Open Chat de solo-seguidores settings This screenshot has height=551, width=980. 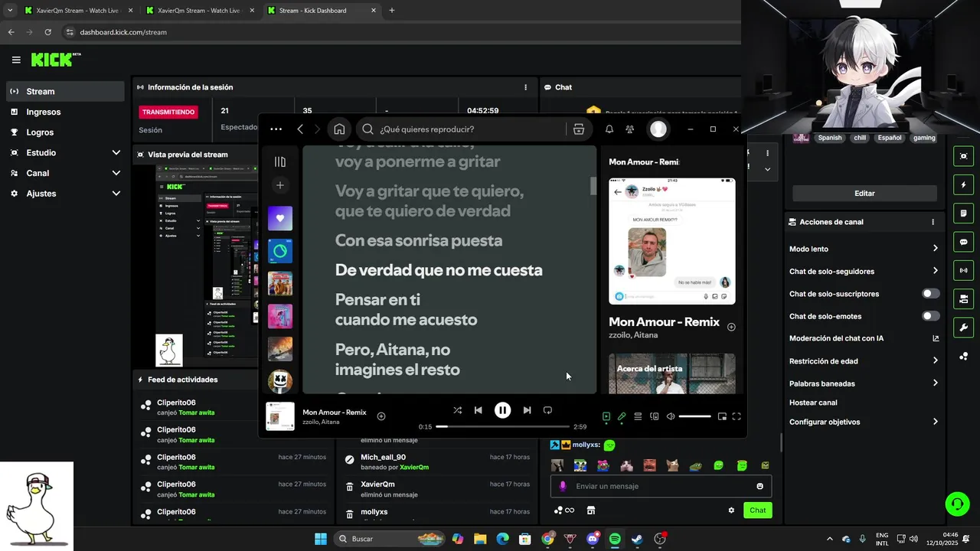pyautogui.click(x=864, y=271)
